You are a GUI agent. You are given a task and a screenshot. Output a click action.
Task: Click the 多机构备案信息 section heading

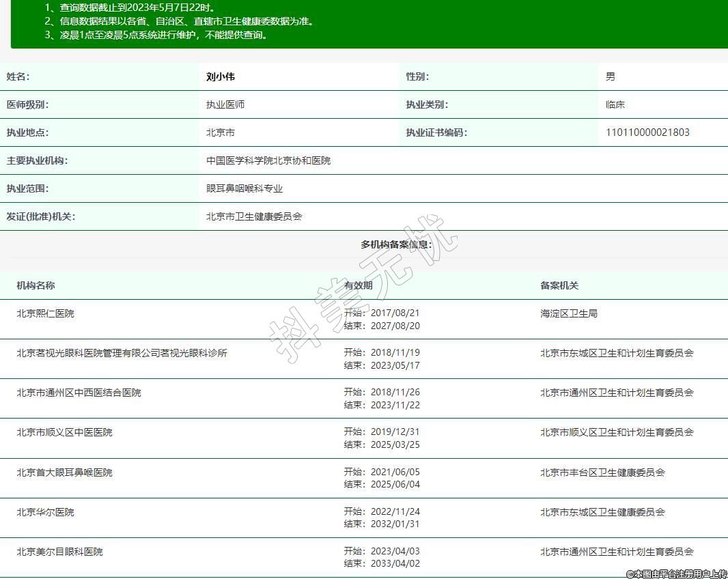396,244
